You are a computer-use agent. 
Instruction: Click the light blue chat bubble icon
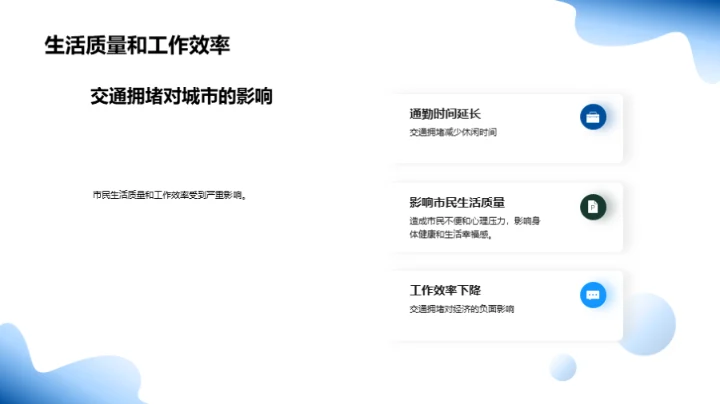point(593,294)
